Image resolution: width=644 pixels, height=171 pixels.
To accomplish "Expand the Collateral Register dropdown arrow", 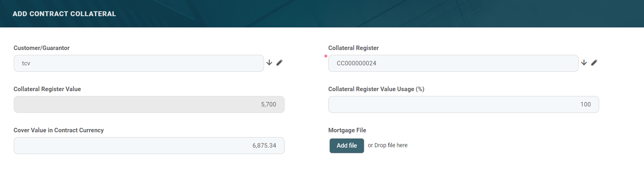I will point(584,63).
